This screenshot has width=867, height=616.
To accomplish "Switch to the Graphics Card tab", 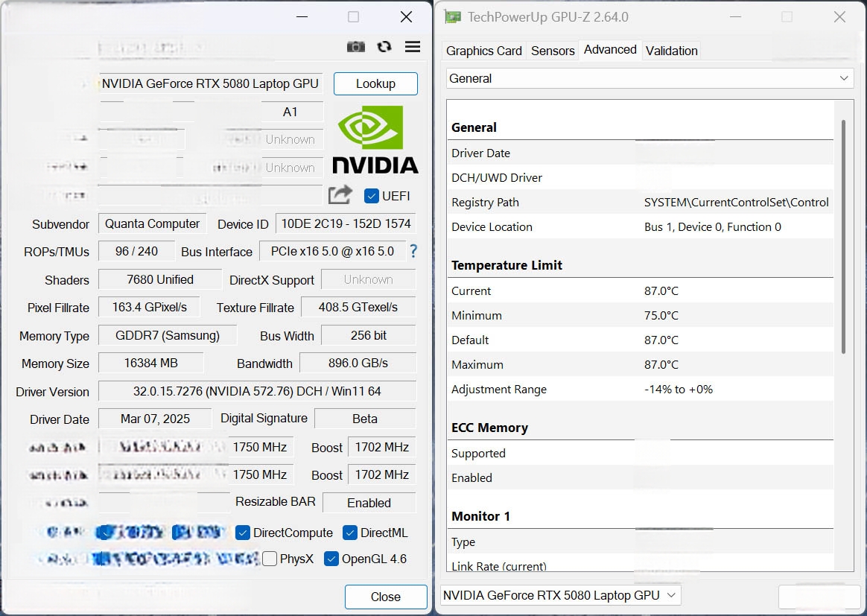I will click(484, 51).
